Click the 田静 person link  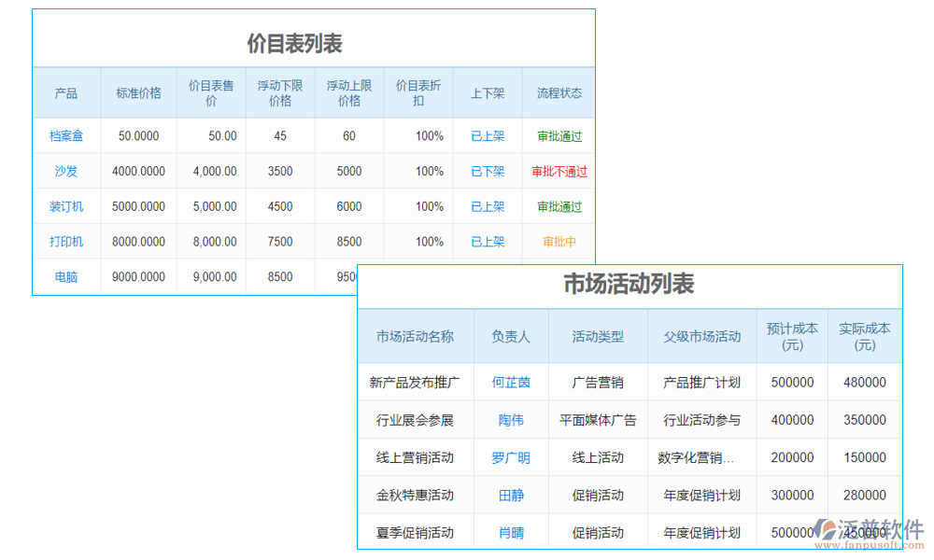point(510,495)
